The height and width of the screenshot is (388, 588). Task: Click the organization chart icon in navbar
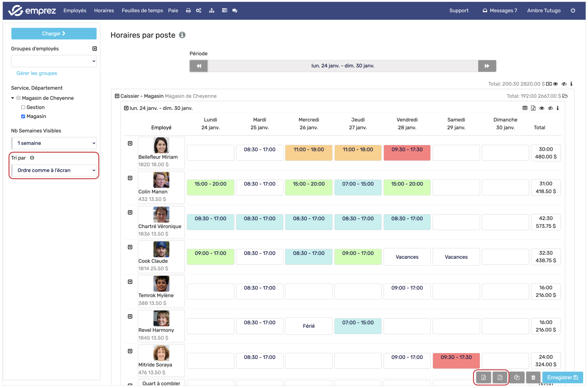[x=212, y=10]
